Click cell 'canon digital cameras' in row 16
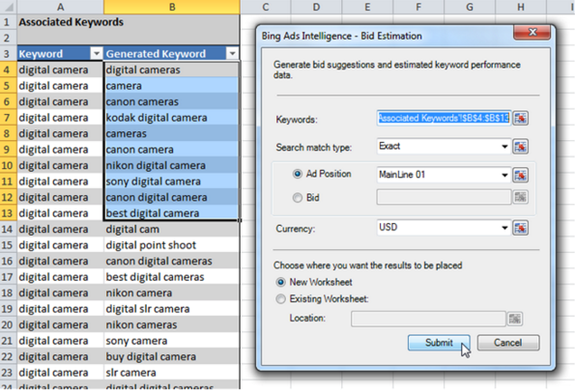The width and height of the screenshot is (575, 392). click(x=172, y=262)
